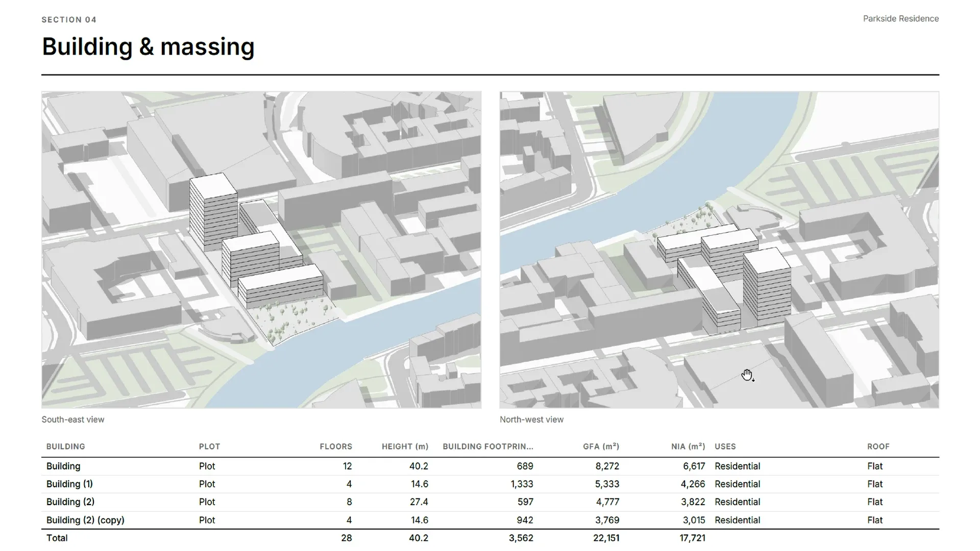This screenshot has width=980, height=551.
Task: Click the 'North-west view' caption
Action: click(531, 419)
